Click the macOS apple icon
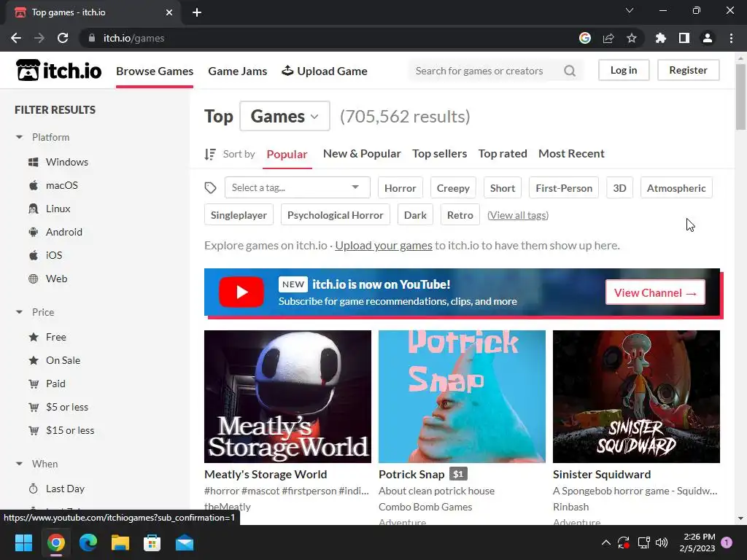 [x=34, y=185]
